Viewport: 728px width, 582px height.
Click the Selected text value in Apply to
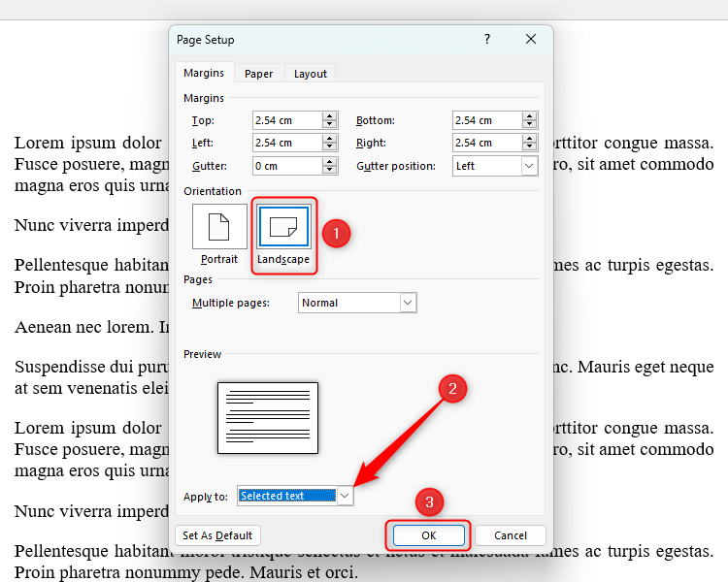pos(286,496)
